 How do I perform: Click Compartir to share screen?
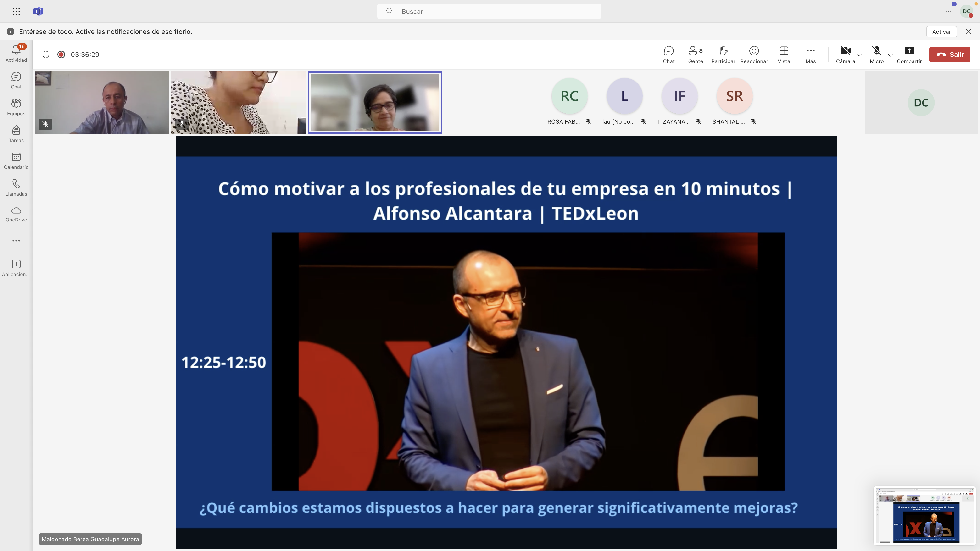tap(909, 55)
